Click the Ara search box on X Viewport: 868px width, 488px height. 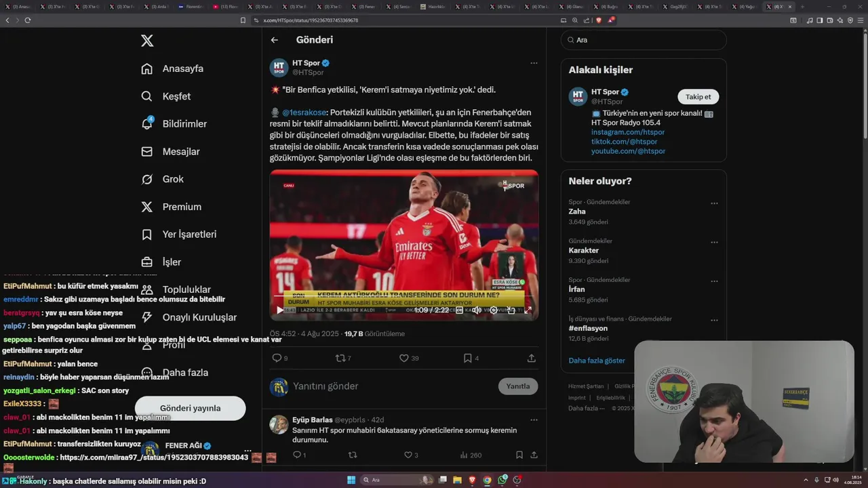644,40
